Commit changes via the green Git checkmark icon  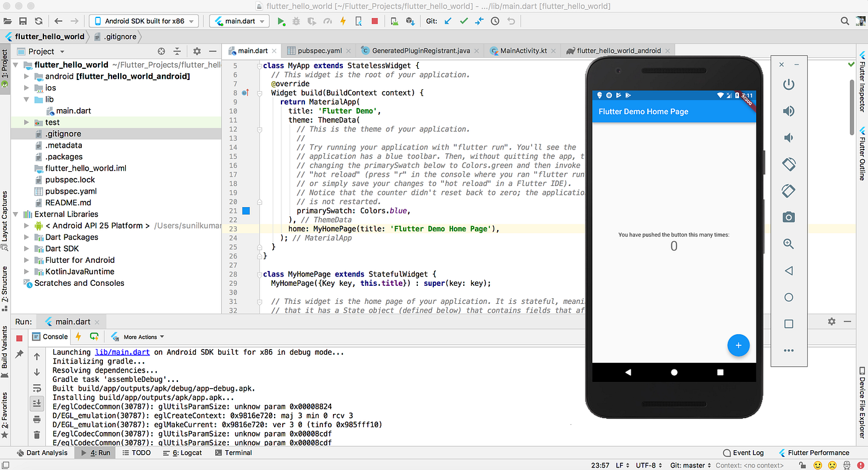(463, 20)
